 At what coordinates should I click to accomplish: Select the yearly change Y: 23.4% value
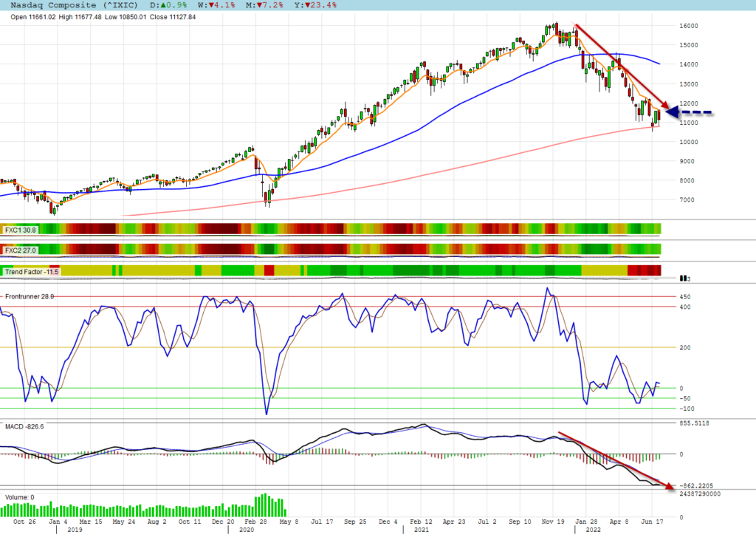coord(315,5)
